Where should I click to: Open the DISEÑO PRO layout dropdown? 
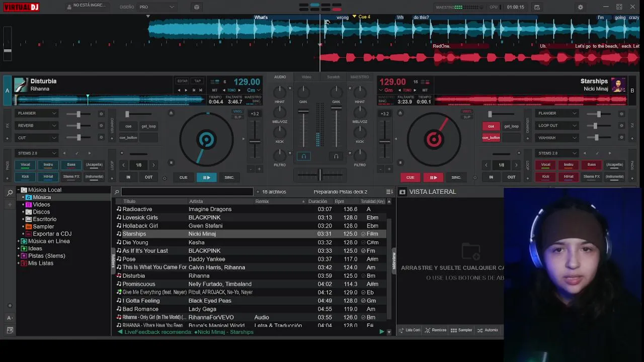pos(156,7)
